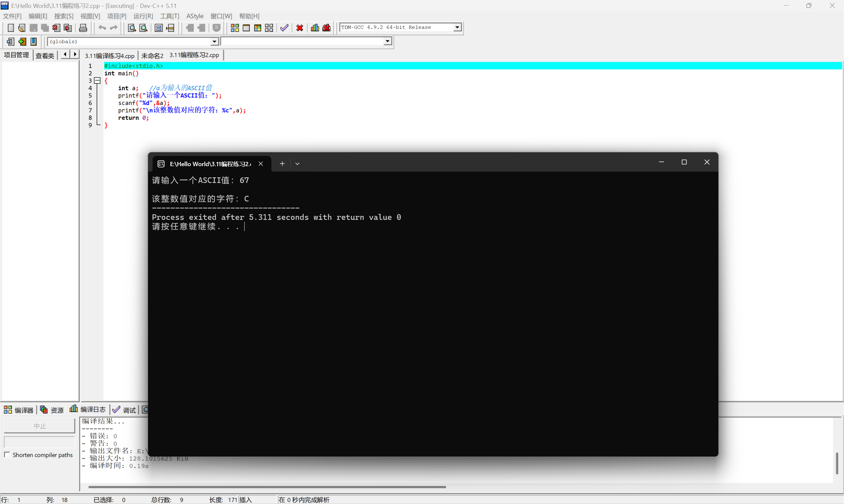Expand the (globals) scope dropdown
The image size is (844, 504).
coord(214,42)
